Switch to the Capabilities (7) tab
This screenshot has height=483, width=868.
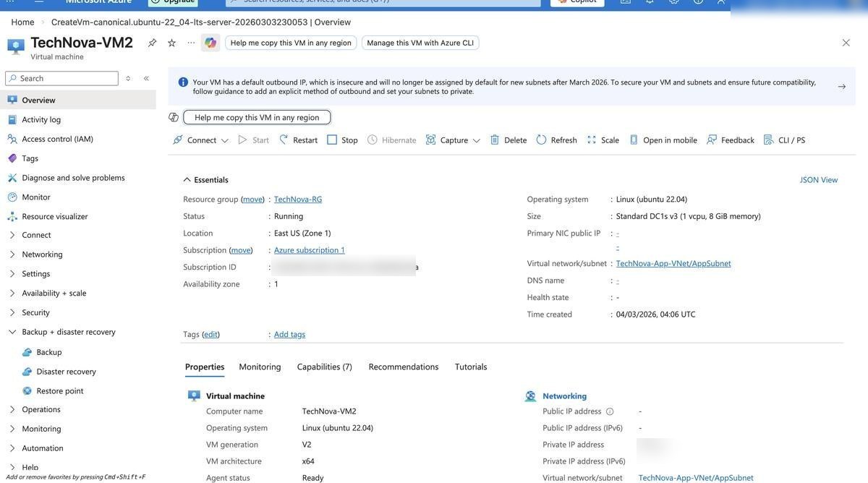point(325,367)
